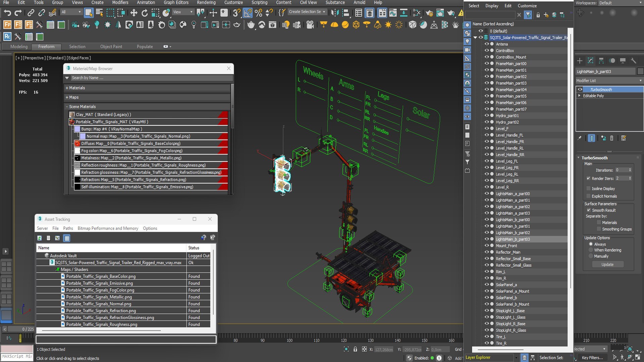644x362 pixels.
Task: Click the RailClone Rc icon
Action: click(7, 37)
